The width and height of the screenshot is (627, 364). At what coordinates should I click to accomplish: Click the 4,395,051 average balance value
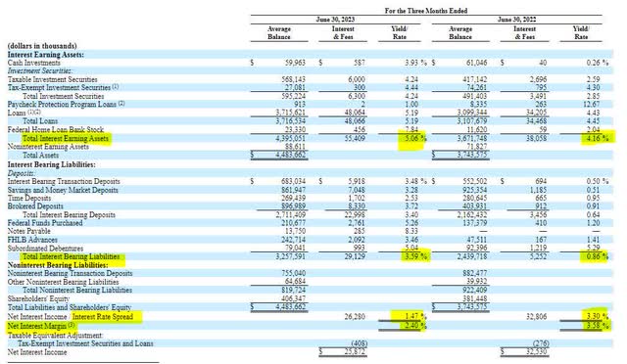pos(290,139)
